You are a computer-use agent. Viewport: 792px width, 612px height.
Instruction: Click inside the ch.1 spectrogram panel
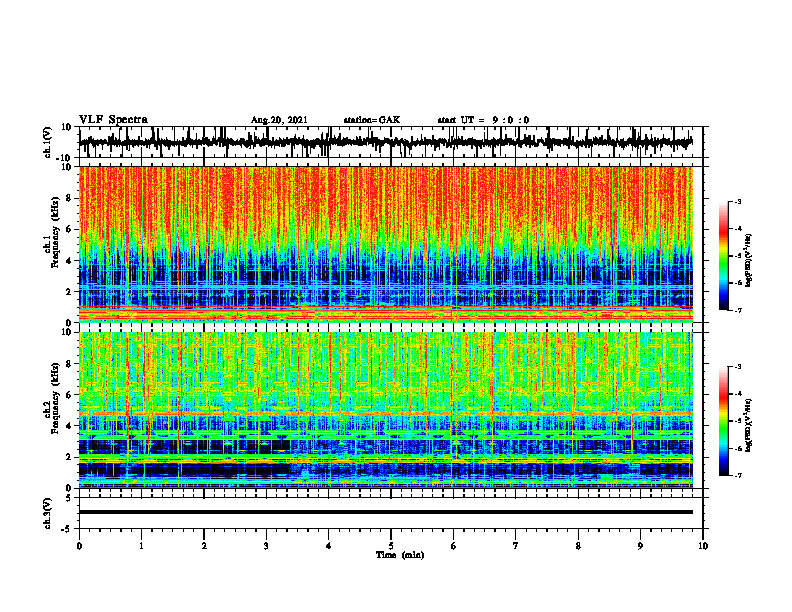pos(385,244)
